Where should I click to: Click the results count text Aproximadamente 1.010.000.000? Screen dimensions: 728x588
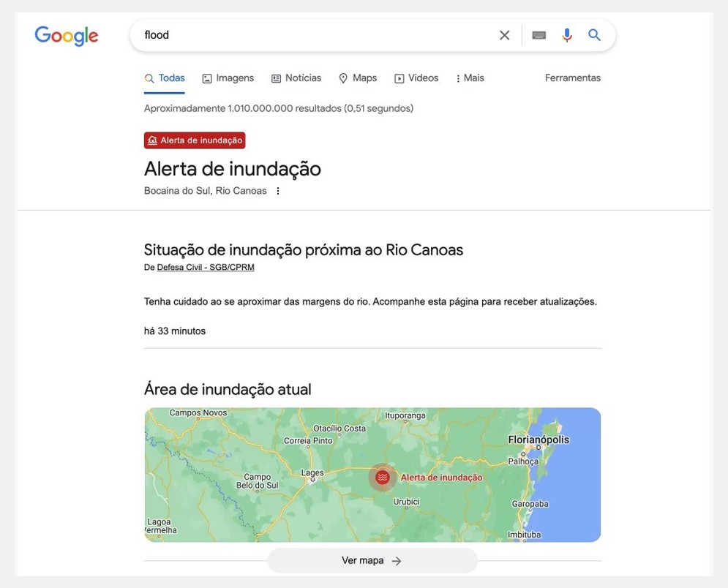pos(279,108)
